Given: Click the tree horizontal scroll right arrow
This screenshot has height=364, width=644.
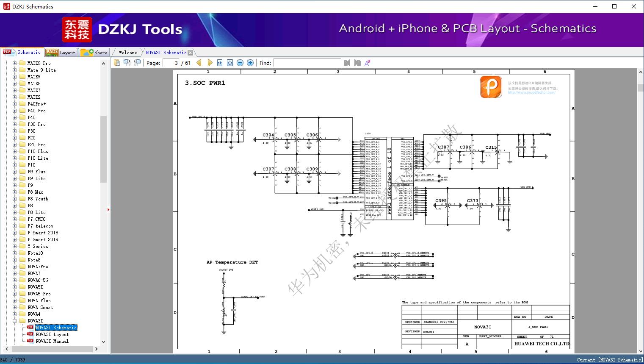Looking at the screenshot, I should (97, 349).
